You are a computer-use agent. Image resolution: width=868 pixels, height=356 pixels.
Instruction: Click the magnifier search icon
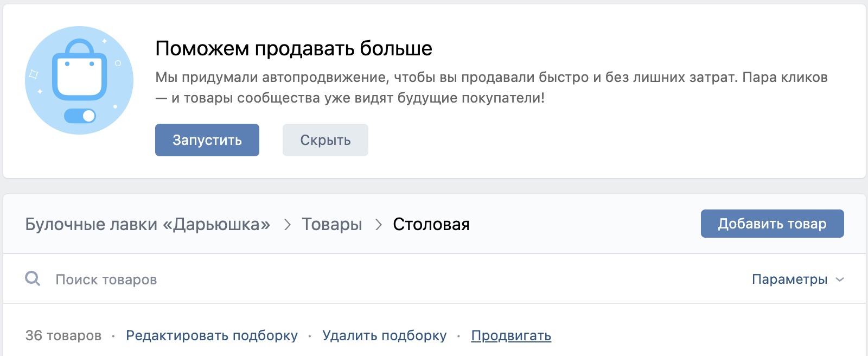(33, 279)
